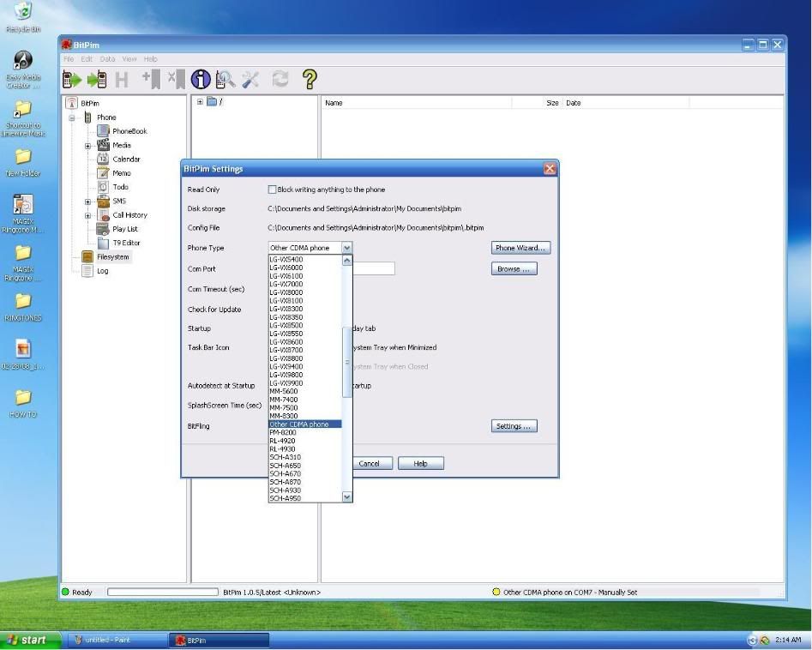Select Calendar in the phone tree
Image resolution: width=812 pixels, height=650 pixels.
pos(126,159)
